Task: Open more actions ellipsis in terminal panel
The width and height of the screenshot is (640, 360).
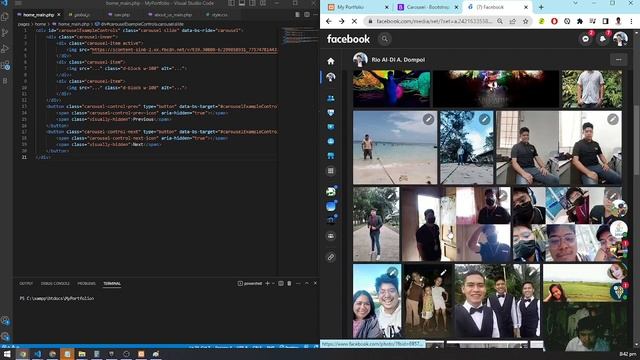Action: (298, 283)
